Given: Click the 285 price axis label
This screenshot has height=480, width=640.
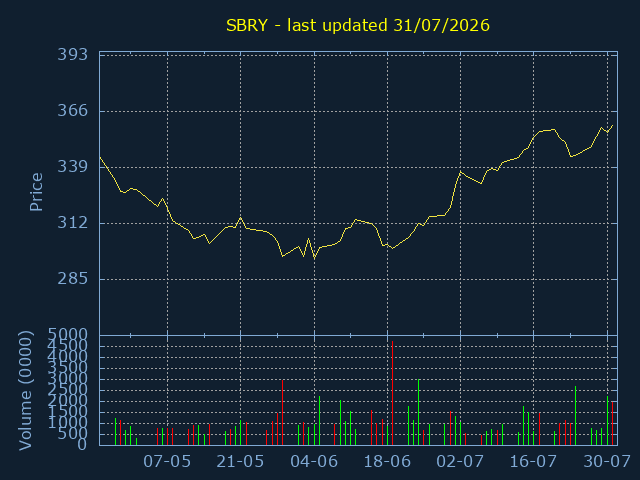Looking at the screenshot, I should click(x=73, y=279).
